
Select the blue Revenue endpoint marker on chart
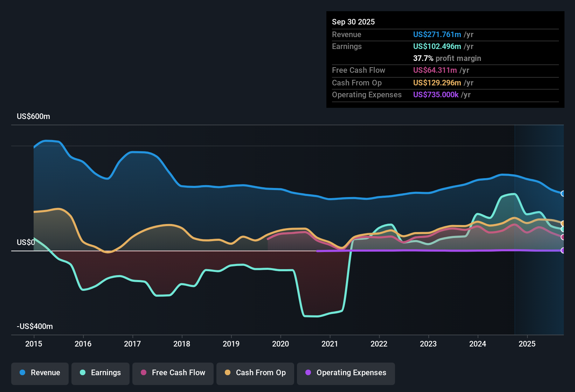[x=563, y=193]
